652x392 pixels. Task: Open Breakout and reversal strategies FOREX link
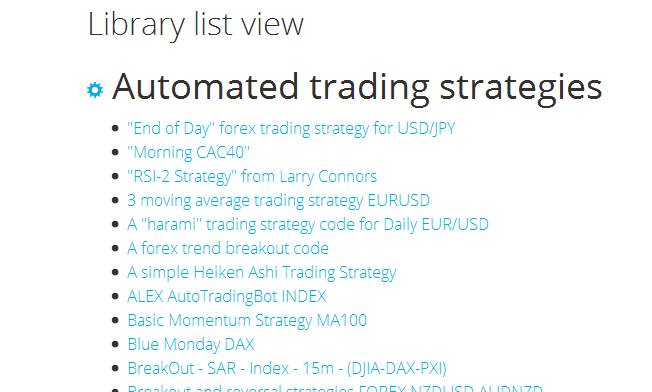(335, 388)
